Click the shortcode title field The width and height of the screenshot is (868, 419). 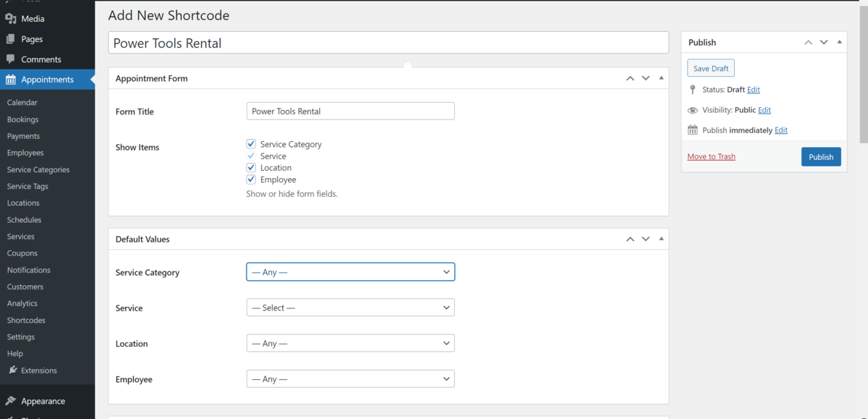tap(388, 43)
